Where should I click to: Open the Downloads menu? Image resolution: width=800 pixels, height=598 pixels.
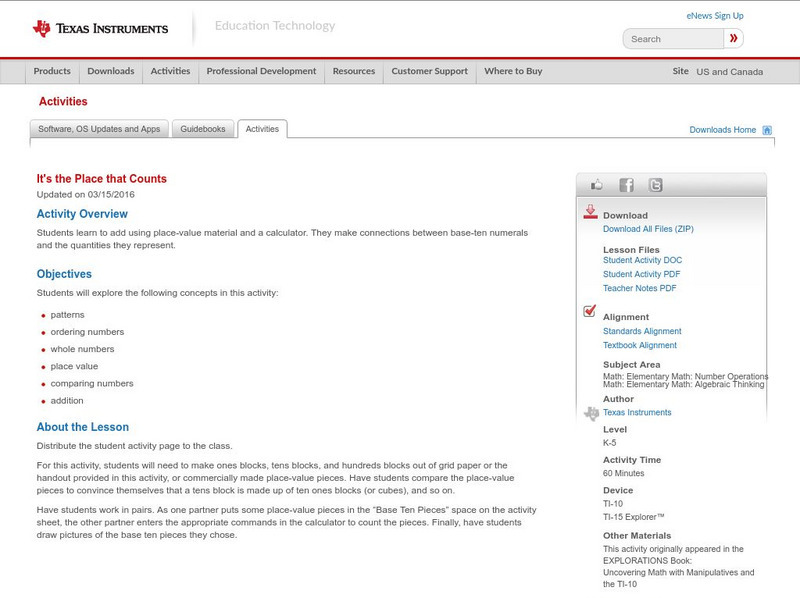pos(111,71)
